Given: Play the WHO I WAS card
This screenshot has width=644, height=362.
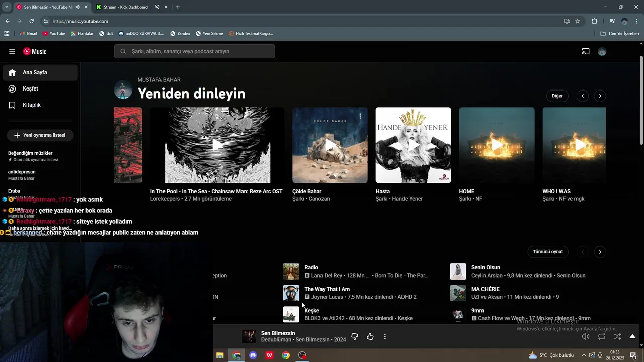Looking at the screenshot, I should coord(574,145).
